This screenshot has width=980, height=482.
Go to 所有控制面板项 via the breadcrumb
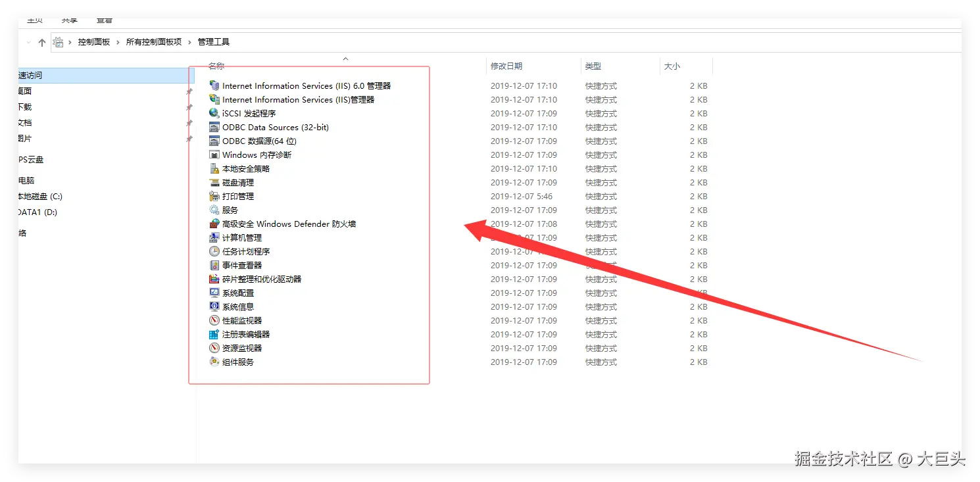[153, 41]
